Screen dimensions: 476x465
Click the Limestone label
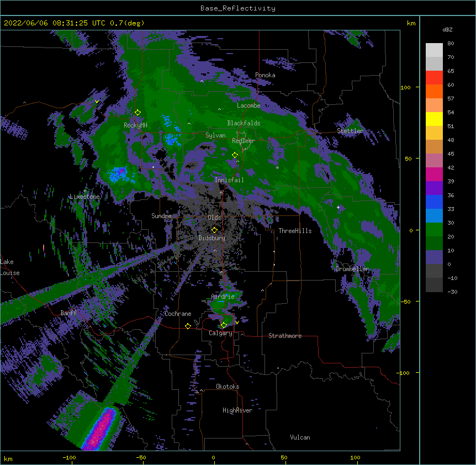click(84, 197)
